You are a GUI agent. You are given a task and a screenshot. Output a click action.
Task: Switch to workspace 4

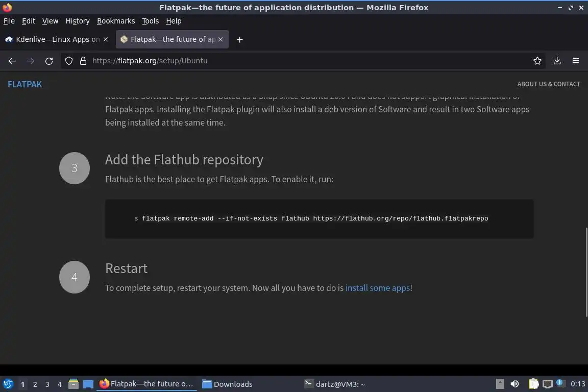point(60,384)
